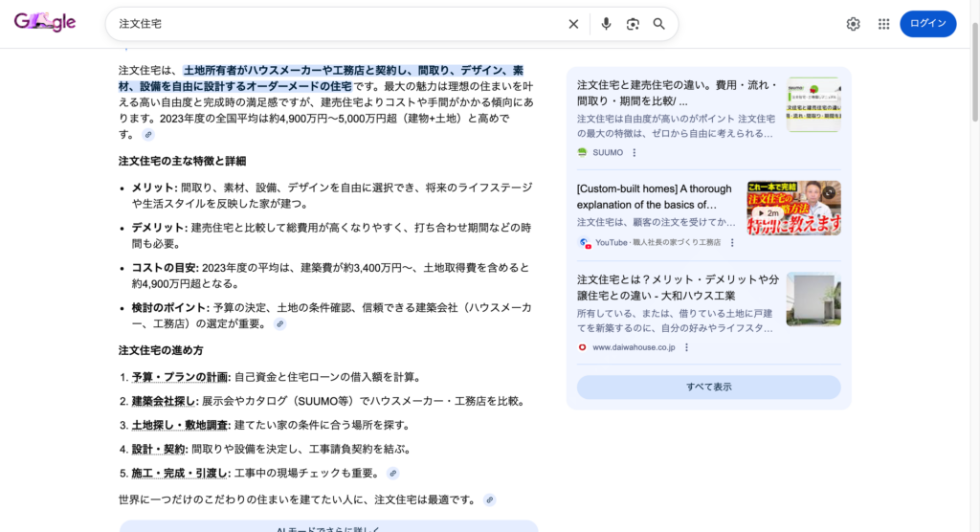Screen dimensions: 980x532
Task: Click the daiwahouse.co.jp favicon
Action: [x=583, y=347]
